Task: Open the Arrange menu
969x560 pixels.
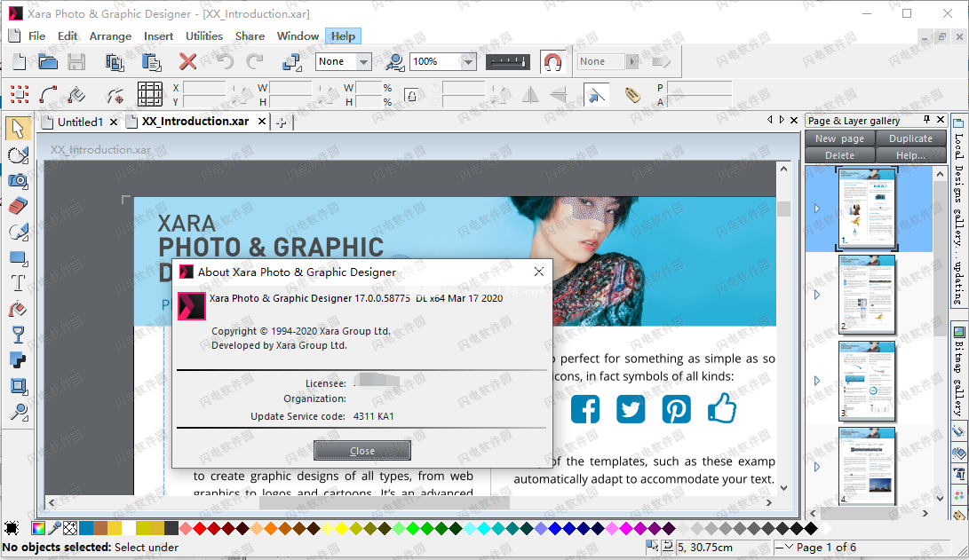Action: (x=110, y=35)
